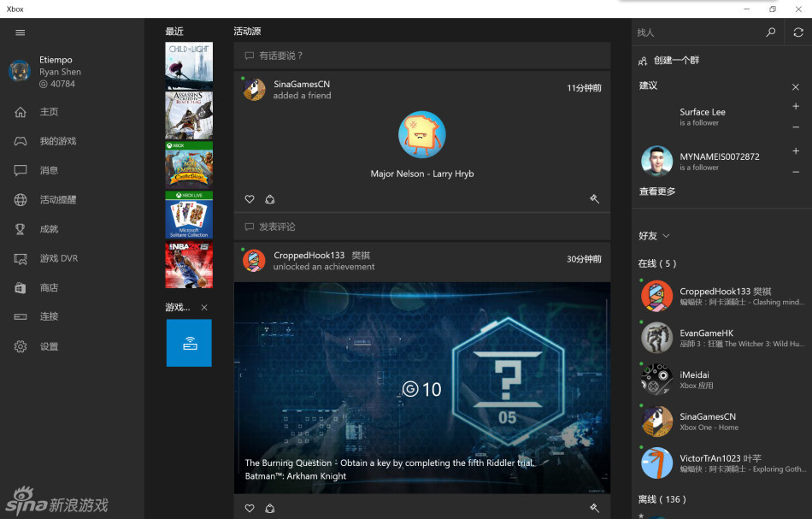Add Surface Lee as a friend

pos(796,107)
